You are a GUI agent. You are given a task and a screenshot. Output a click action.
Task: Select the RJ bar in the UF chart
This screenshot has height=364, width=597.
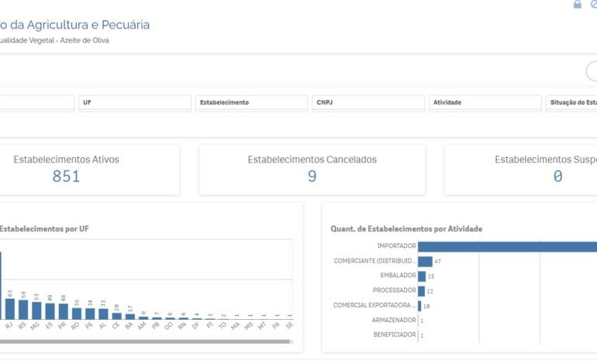10,309
